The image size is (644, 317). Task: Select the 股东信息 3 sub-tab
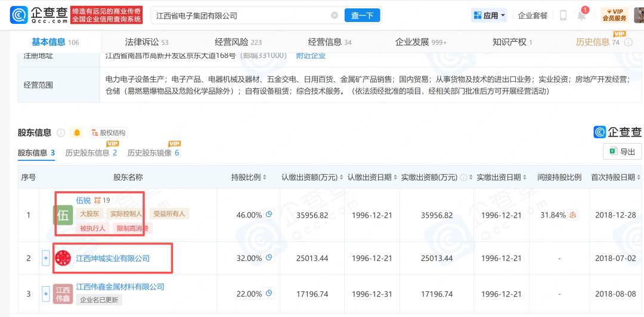[36, 153]
